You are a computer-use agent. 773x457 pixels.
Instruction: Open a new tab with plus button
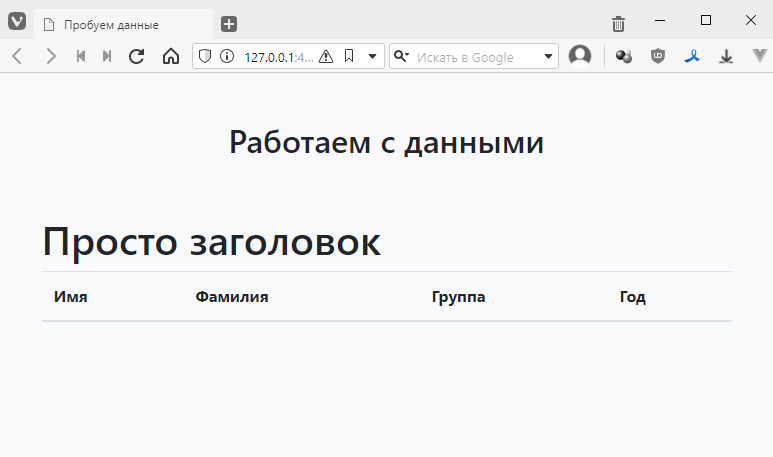(229, 24)
